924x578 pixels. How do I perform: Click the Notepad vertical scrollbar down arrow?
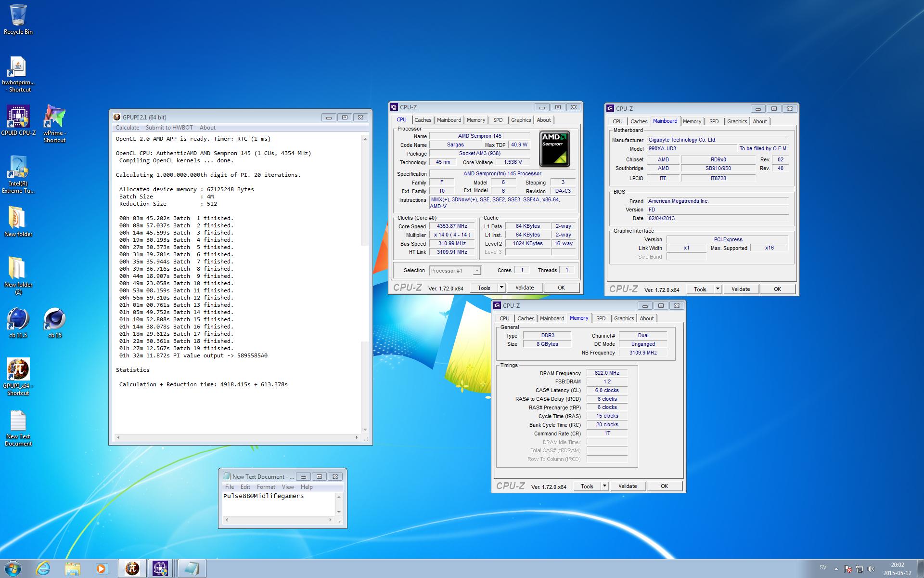point(339,512)
